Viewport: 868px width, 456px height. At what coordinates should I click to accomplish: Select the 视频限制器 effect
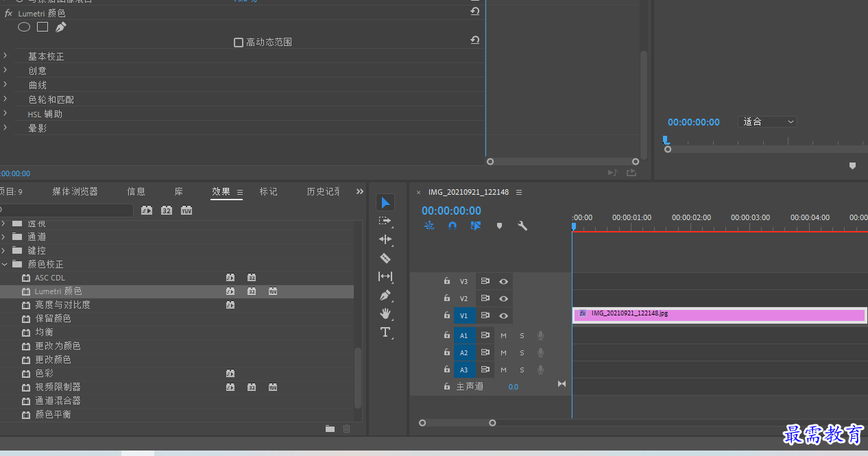click(x=58, y=387)
